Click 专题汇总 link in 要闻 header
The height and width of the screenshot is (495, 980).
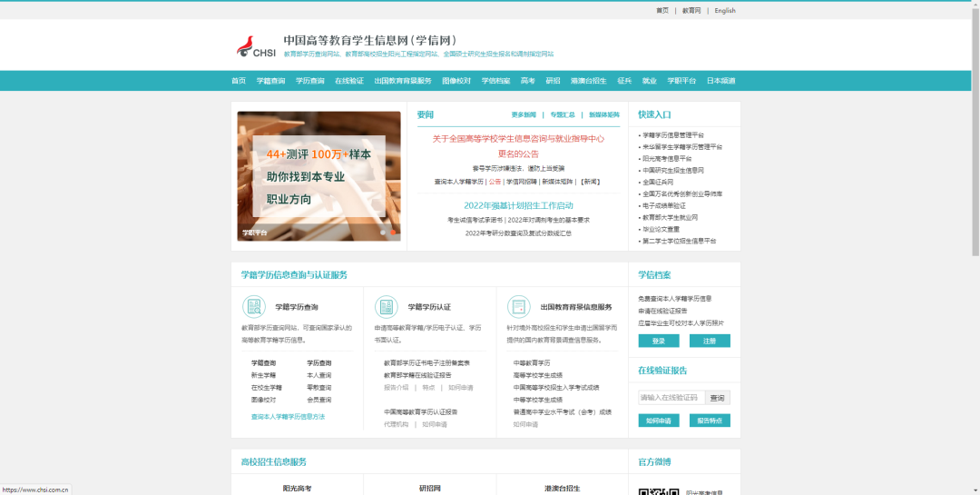point(563,115)
